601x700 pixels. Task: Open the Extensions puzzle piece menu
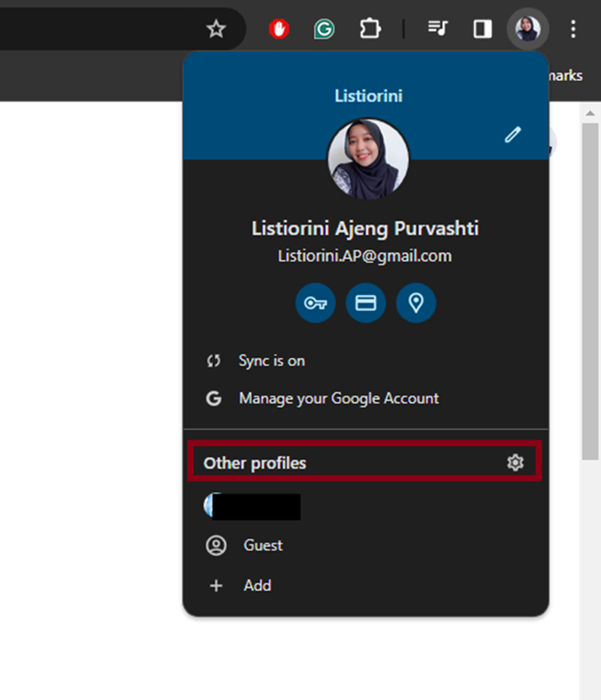click(370, 29)
